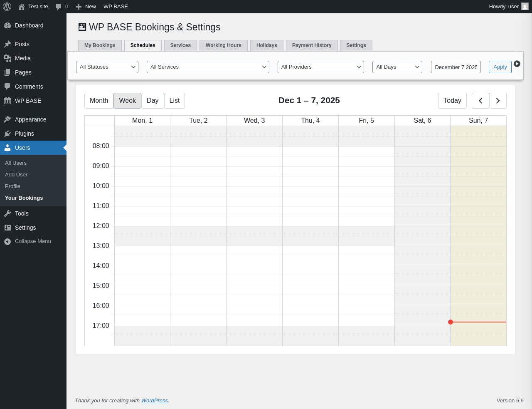Click the Media sidebar icon

pyautogui.click(x=7, y=58)
